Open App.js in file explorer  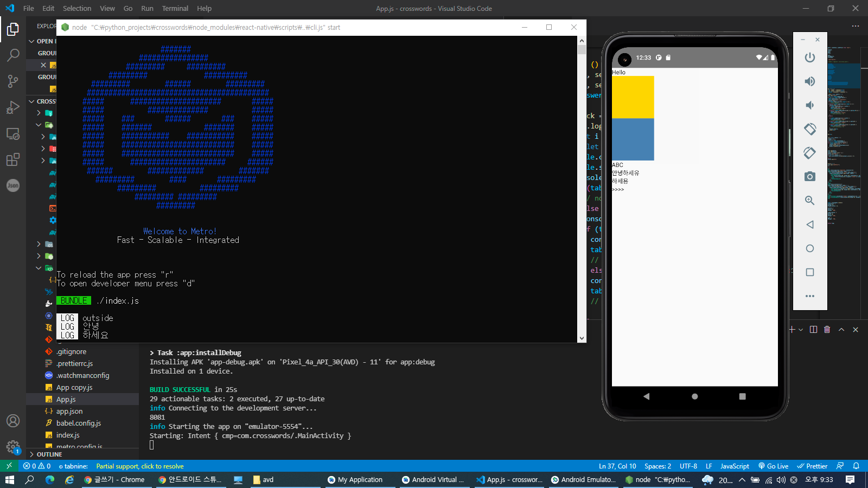click(82, 399)
